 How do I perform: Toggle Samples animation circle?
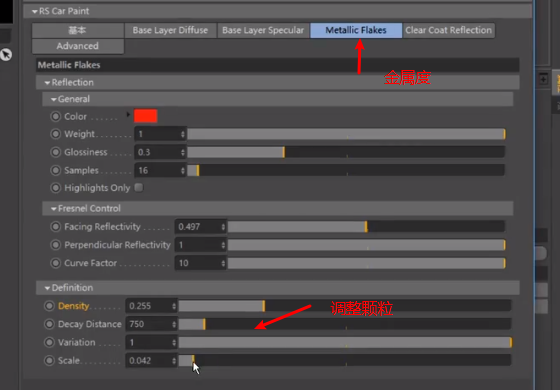coord(55,170)
